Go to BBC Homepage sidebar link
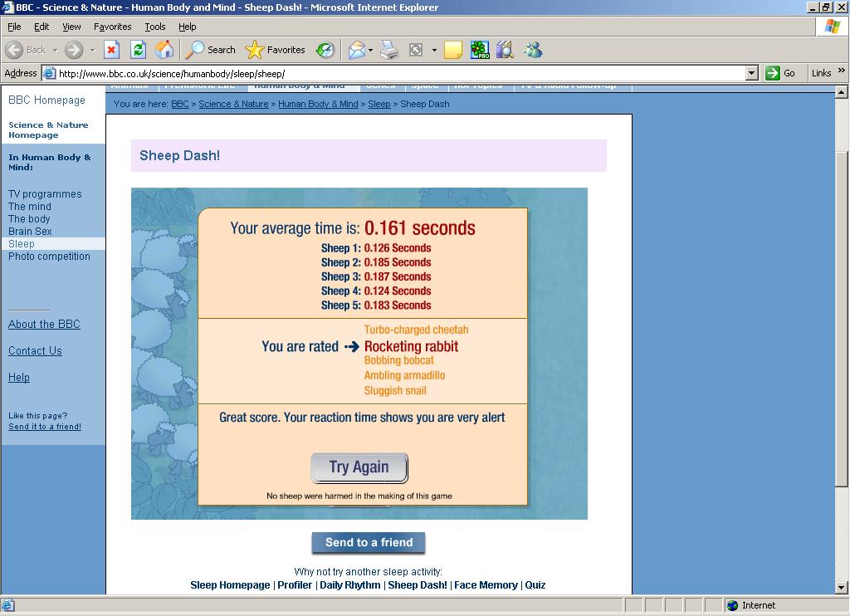 click(x=46, y=100)
